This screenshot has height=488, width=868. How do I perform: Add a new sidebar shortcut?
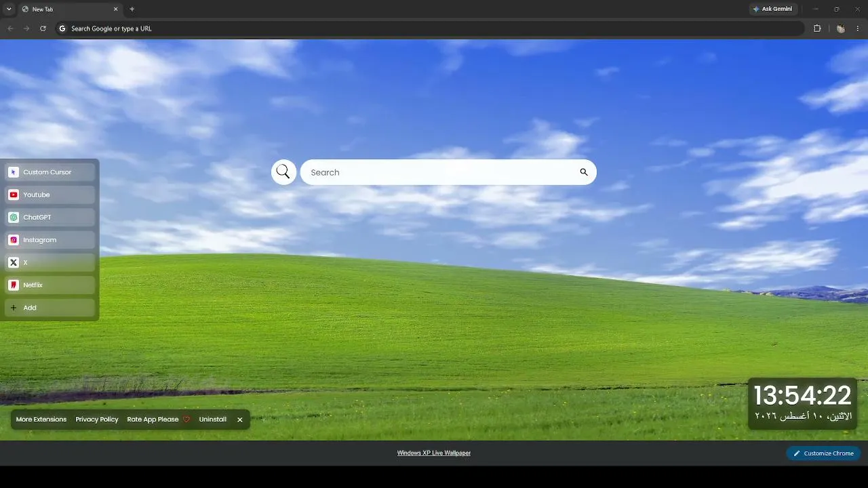click(x=50, y=308)
